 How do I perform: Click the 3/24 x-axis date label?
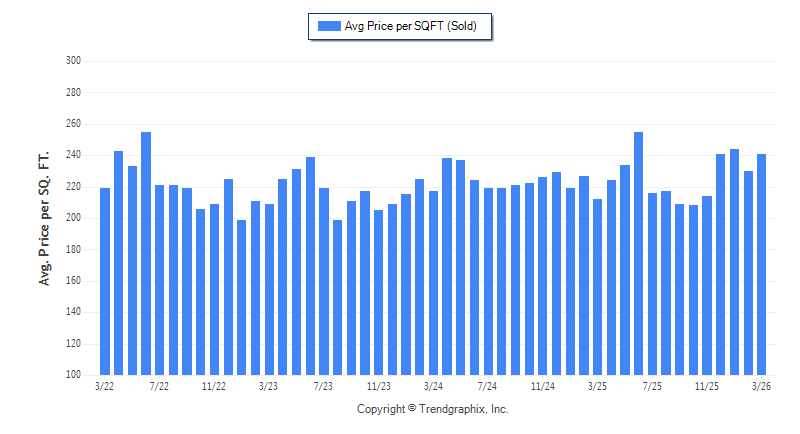(x=433, y=386)
